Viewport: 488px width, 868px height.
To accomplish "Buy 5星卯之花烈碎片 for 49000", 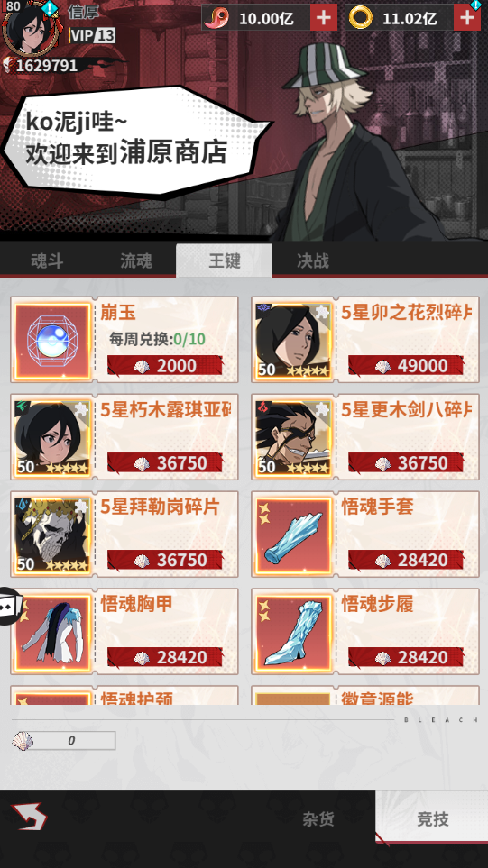I will [x=406, y=365].
